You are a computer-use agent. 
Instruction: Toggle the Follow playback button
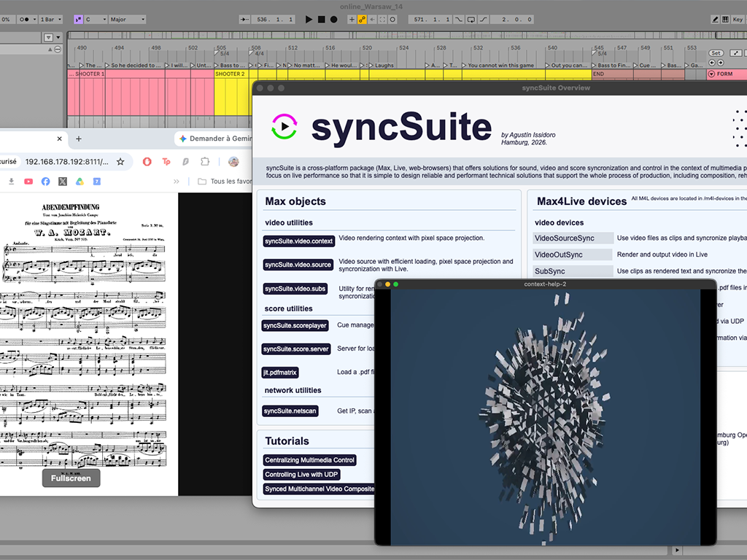(x=244, y=20)
